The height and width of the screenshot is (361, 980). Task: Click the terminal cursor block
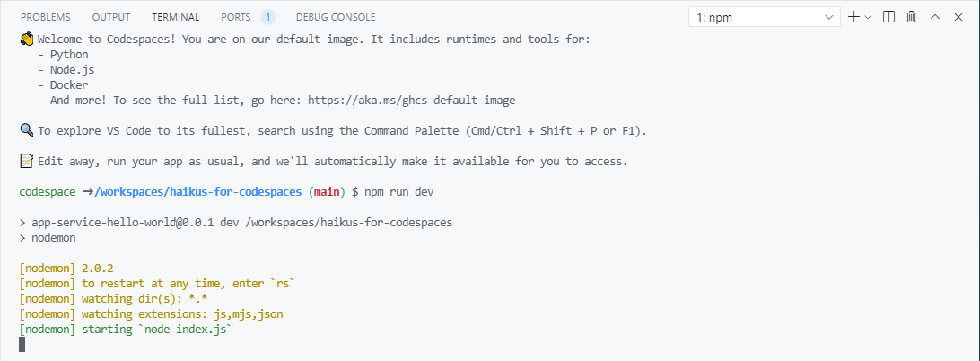tap(22, 345)
